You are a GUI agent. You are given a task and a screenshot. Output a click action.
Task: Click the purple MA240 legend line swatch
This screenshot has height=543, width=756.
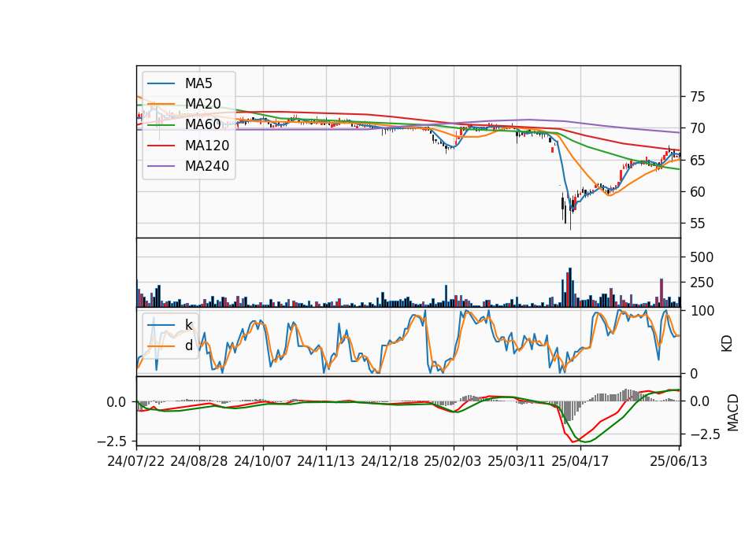[x=161, y=166]
